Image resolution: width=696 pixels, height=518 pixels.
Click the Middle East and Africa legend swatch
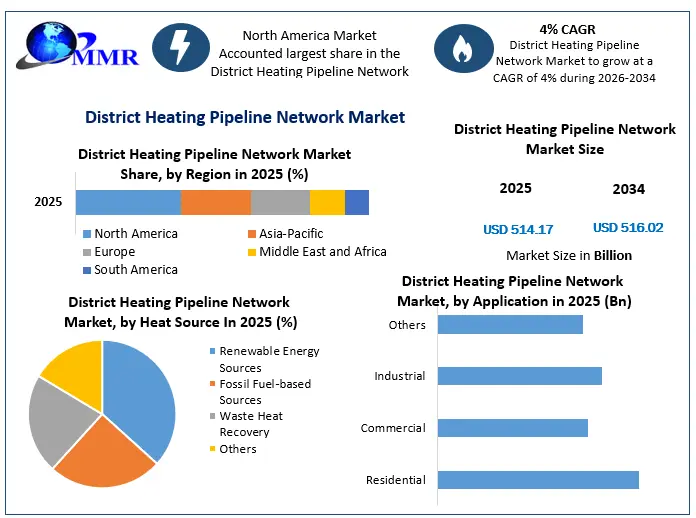point(252,252)
